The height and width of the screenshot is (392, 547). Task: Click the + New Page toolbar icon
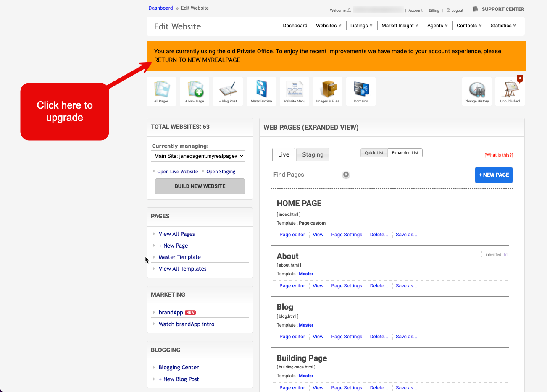(195, 91)
